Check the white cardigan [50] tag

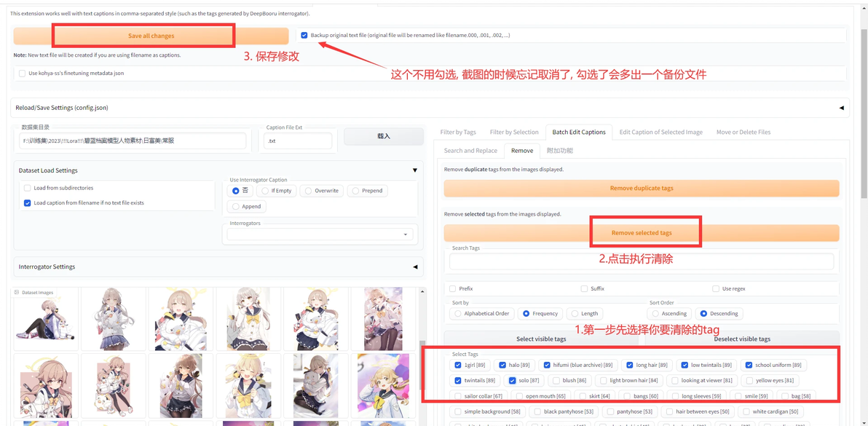(x=746, y=411)
